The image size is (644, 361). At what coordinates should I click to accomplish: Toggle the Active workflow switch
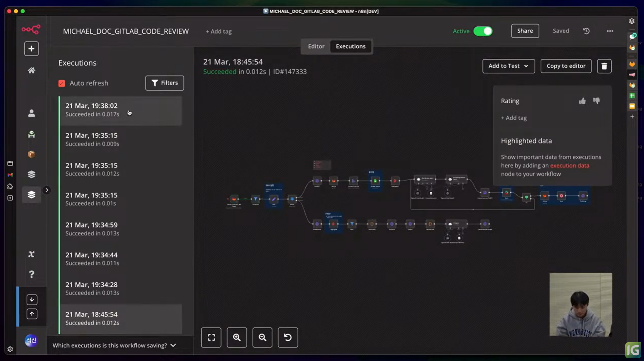(x=483, y=31)
